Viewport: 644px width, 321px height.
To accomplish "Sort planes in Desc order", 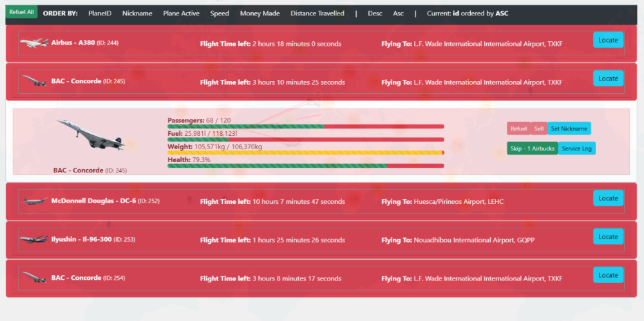I will pos(375,14).
